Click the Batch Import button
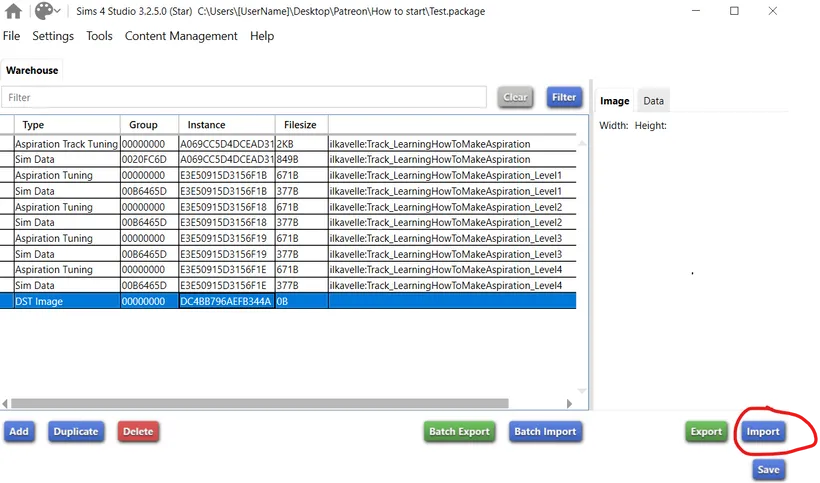Viewport: 820px width, 483px height. point(545,432)
